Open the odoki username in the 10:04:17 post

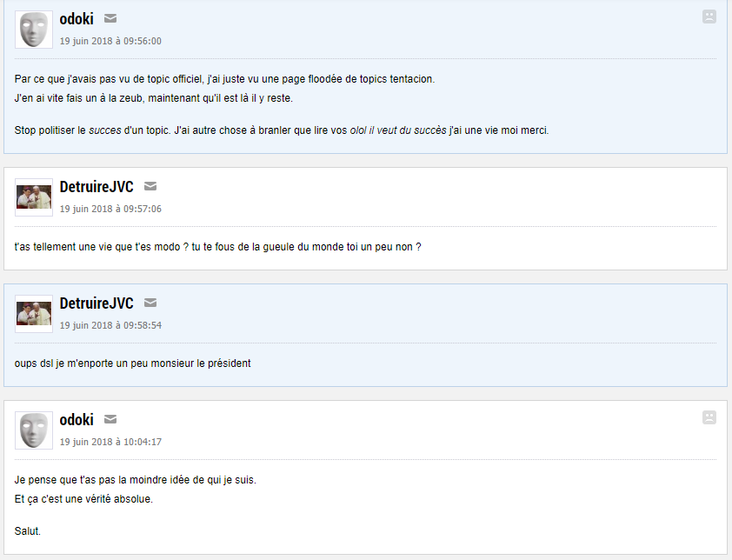coord(77,420)
